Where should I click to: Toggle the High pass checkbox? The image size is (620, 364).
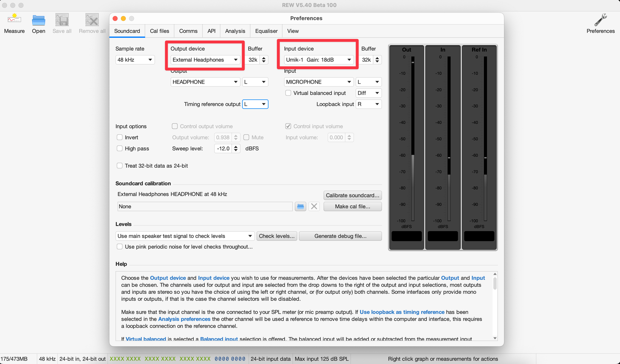tap(120, 148)
